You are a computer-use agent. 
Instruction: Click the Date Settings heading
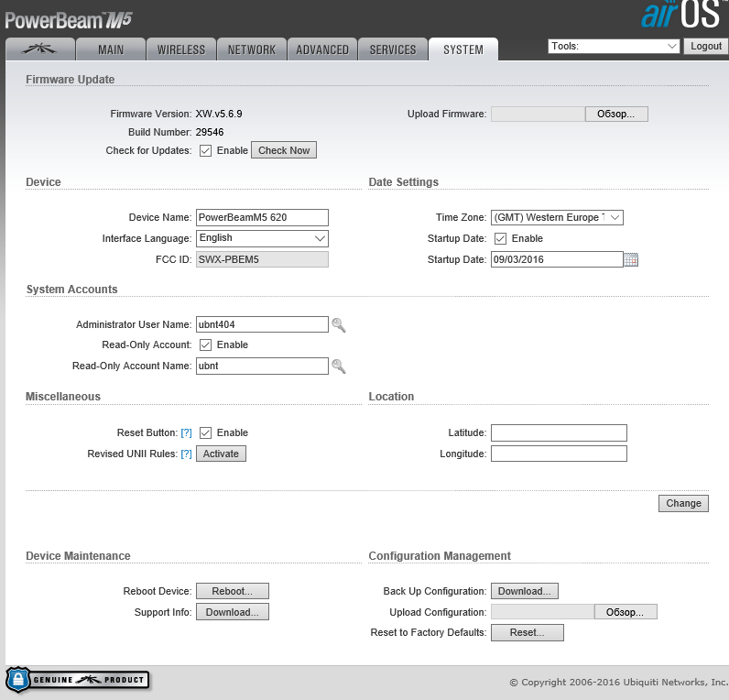point(404,181)
